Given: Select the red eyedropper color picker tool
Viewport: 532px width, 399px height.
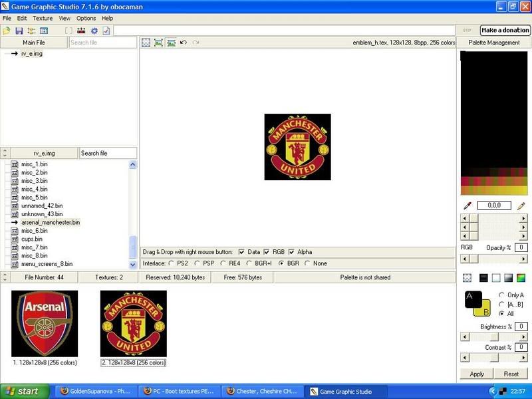Looking at the screenshot, I should point(467,205).
